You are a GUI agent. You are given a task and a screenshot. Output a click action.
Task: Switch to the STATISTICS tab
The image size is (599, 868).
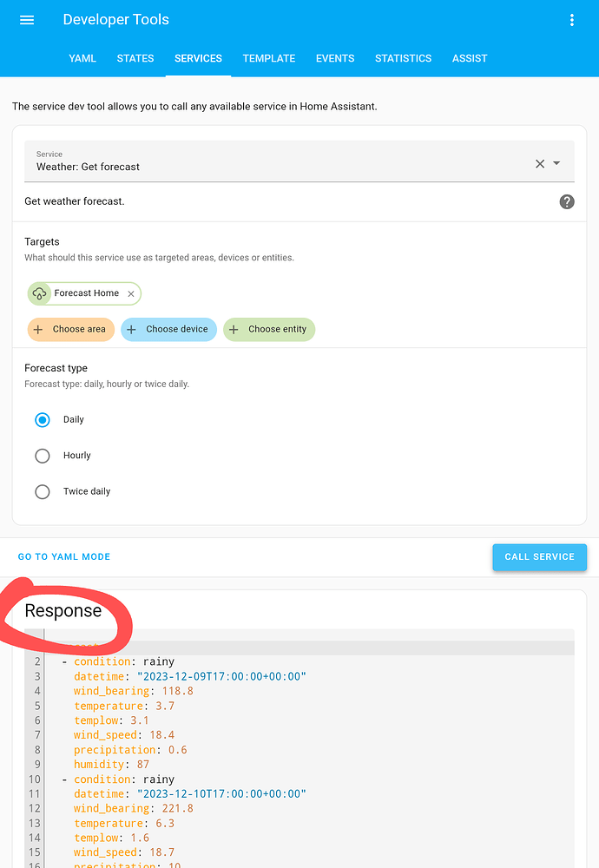point(403,58)
